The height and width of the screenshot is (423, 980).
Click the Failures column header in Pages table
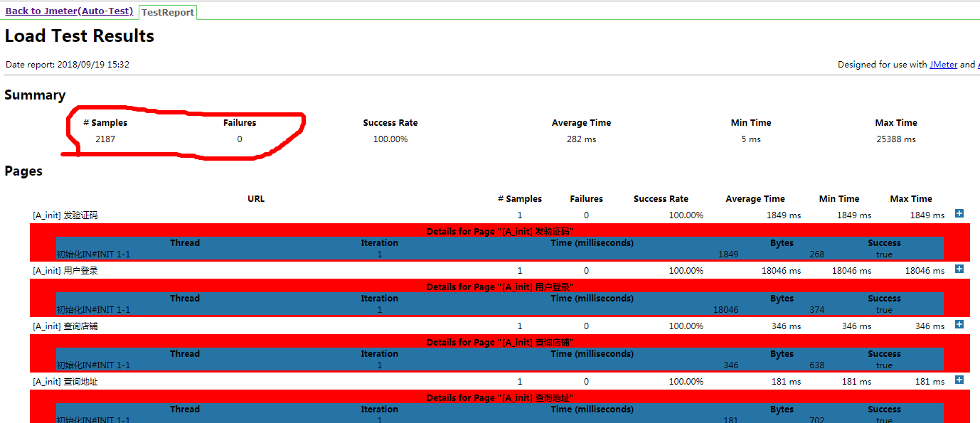coord(587,199)
